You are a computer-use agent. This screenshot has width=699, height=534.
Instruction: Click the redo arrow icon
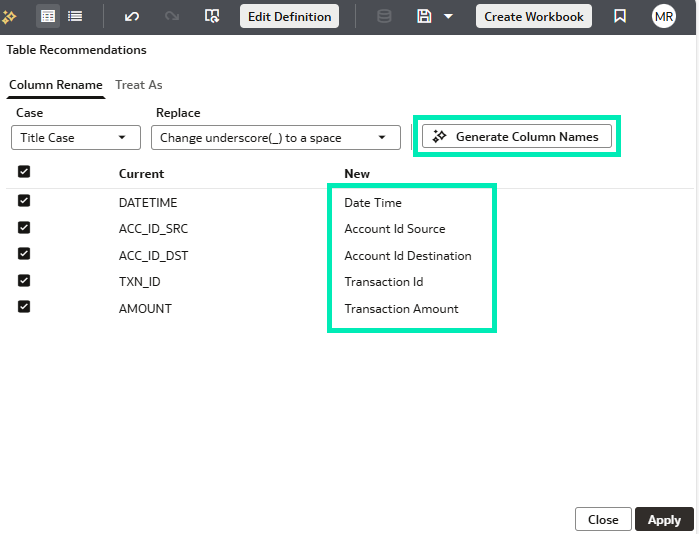coord(171,16)
